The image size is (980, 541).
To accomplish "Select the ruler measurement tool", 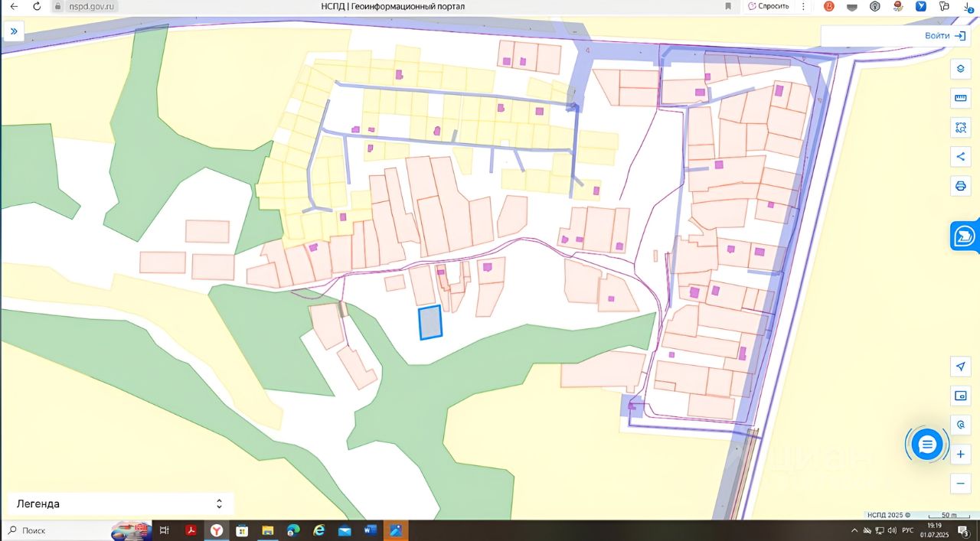I will [960, 98].
